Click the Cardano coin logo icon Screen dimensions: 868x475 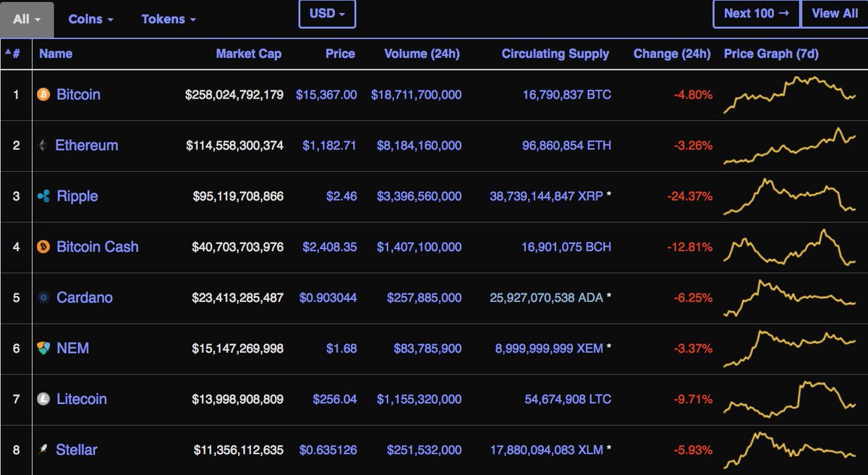coord(43,297)
